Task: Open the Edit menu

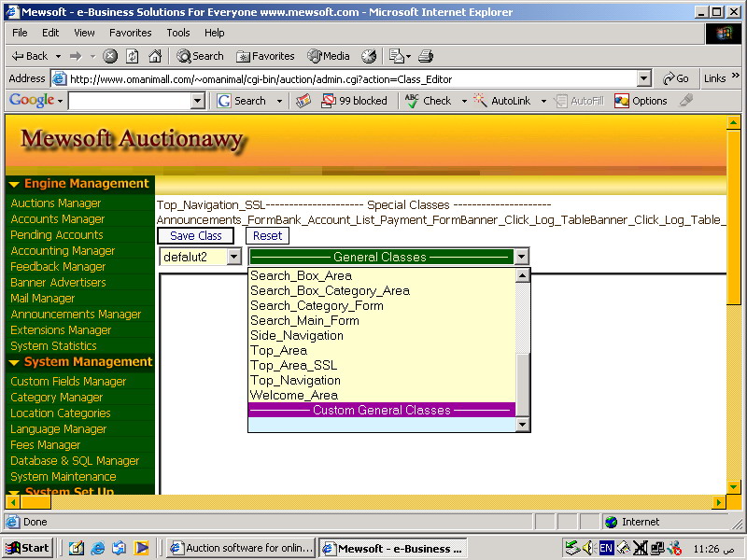Action: point(50,33)
